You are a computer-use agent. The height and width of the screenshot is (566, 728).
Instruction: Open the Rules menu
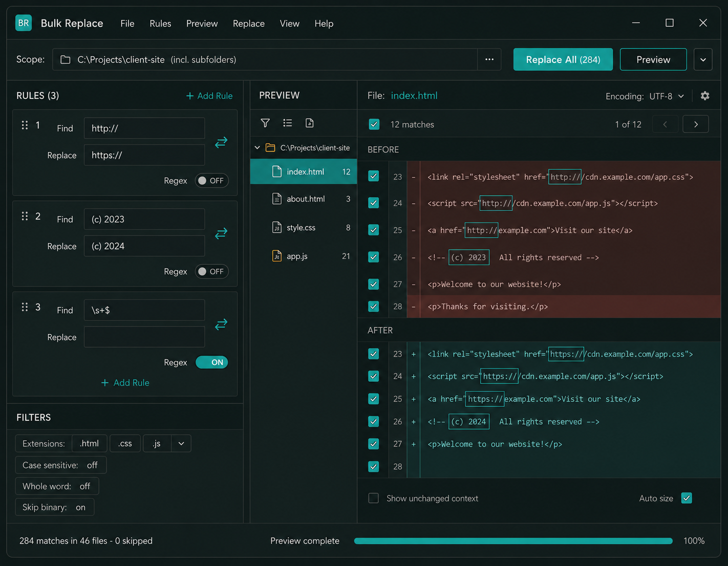[160, 24]
